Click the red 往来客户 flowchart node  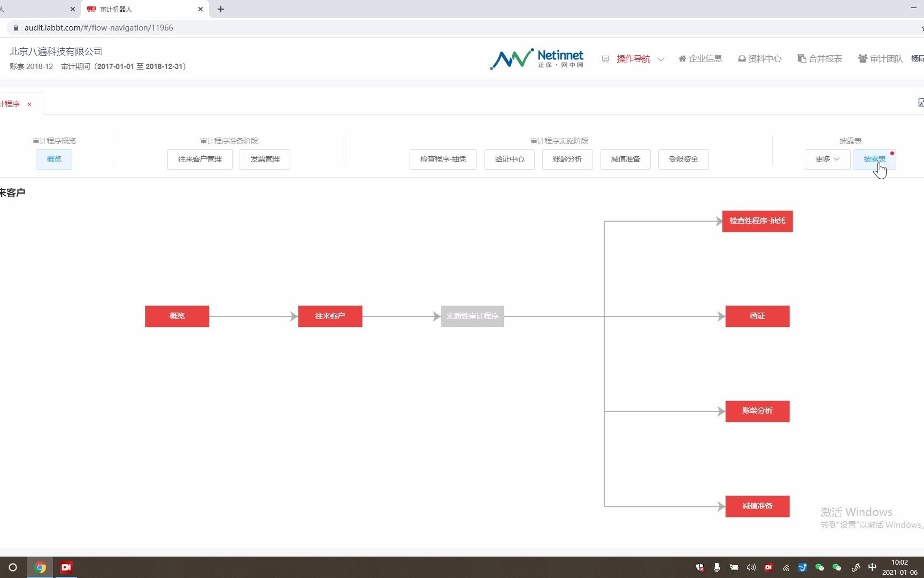330,316
